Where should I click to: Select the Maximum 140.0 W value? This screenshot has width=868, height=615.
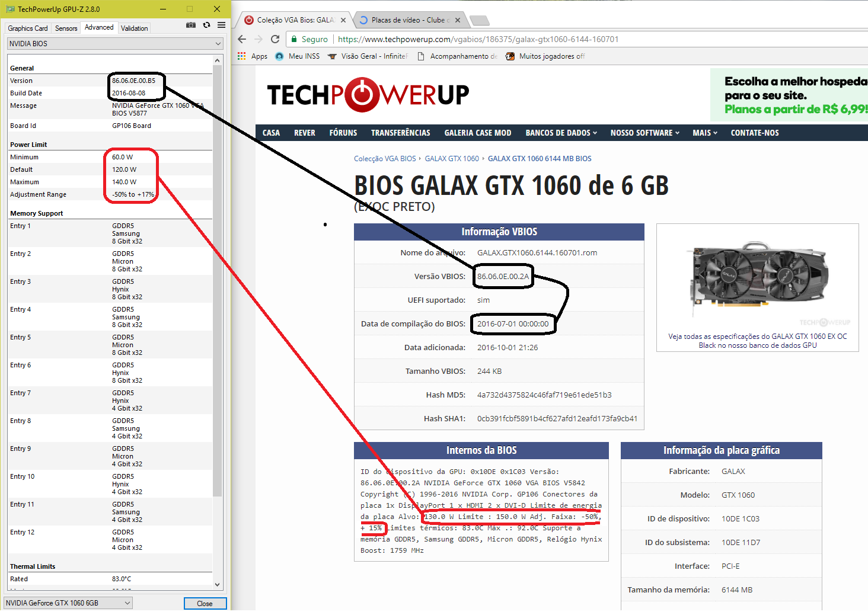click(125, 182)
